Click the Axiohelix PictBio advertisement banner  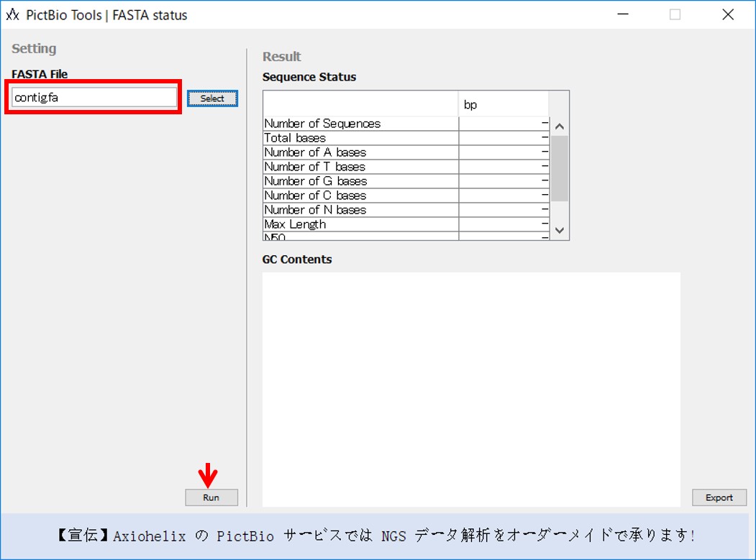(377, 536)
